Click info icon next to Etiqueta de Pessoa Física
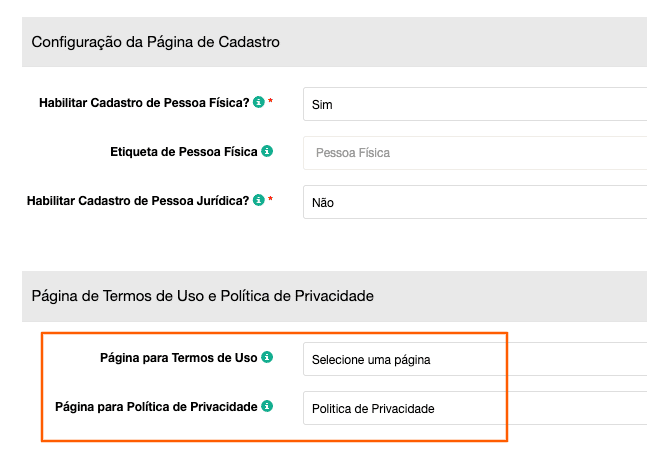The width and height of the screenshot is (647, 470). click(x=267, y=152)
